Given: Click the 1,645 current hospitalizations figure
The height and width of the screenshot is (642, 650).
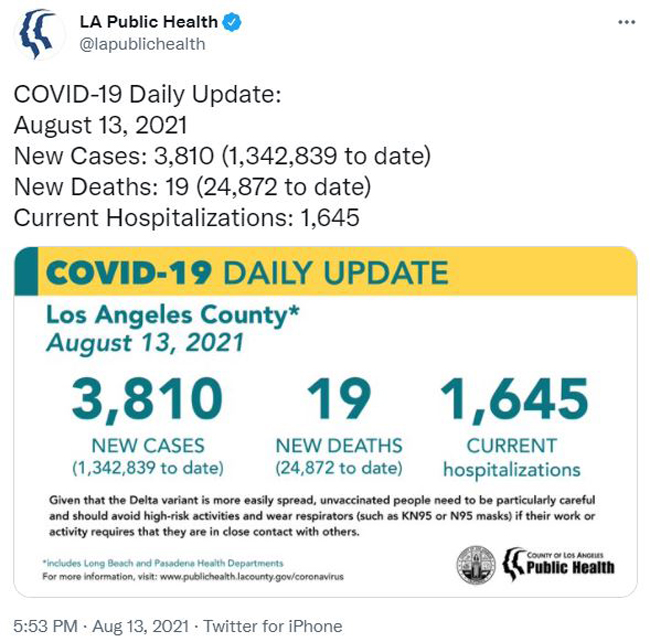Looking at the screenshot, I should [514, 398].
